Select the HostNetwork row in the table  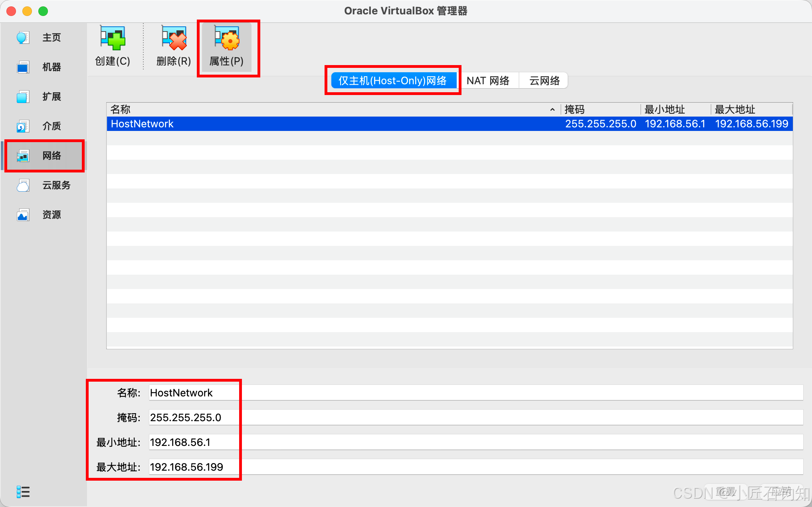tap(450, 124)
